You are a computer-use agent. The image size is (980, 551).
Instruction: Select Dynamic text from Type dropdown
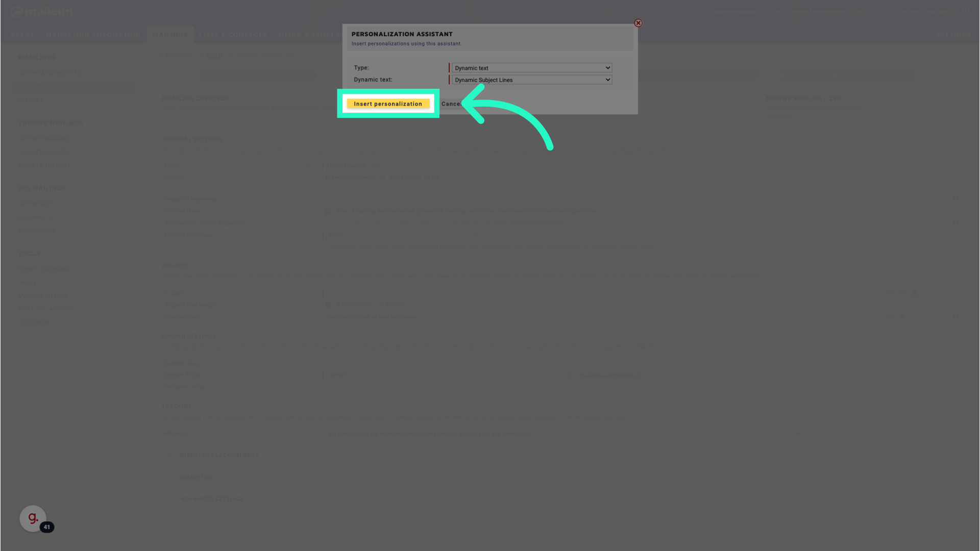click(x=531, y=67)
